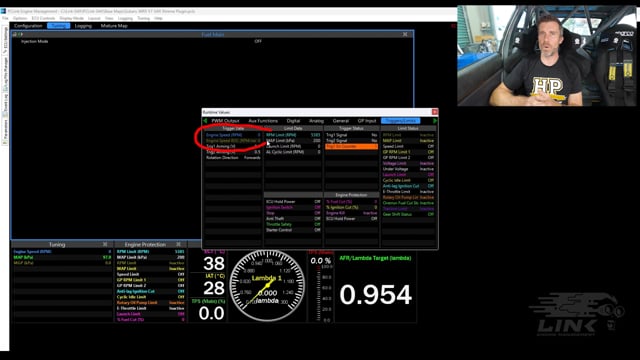
Task: Select Speed Limit row in Limit Status
Action: 408,146
